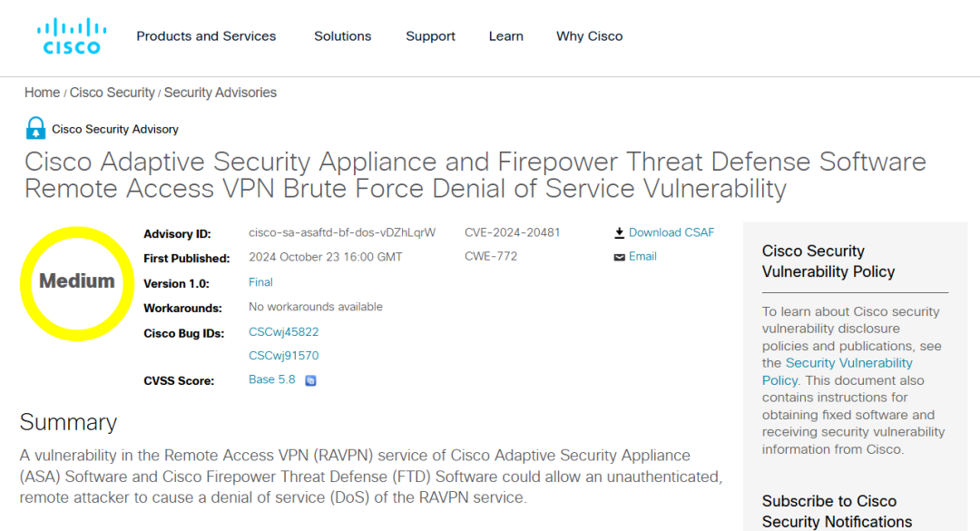Viewport: 980px width, 531px height.
Task: Click the Cisco logo
Action: coord(72,36)
